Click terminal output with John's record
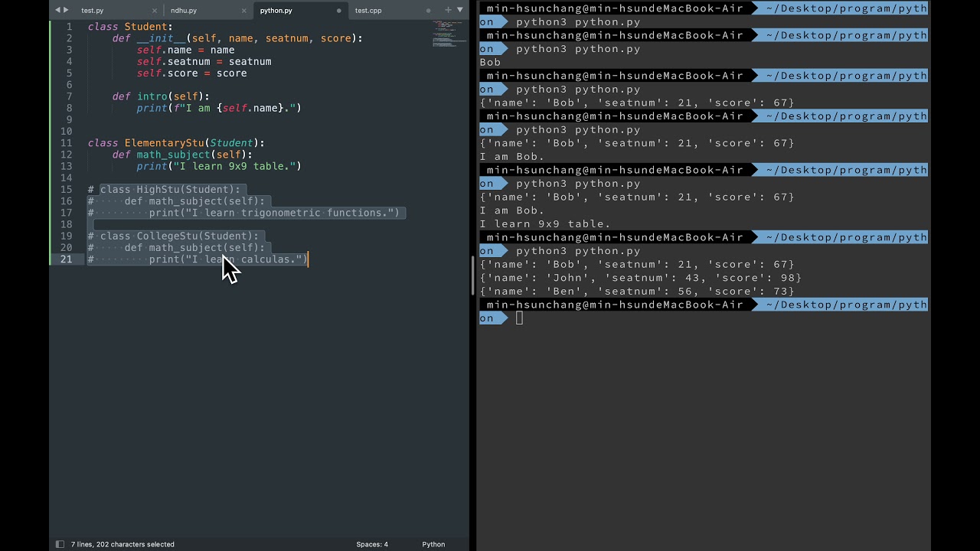 pos(641,278)
